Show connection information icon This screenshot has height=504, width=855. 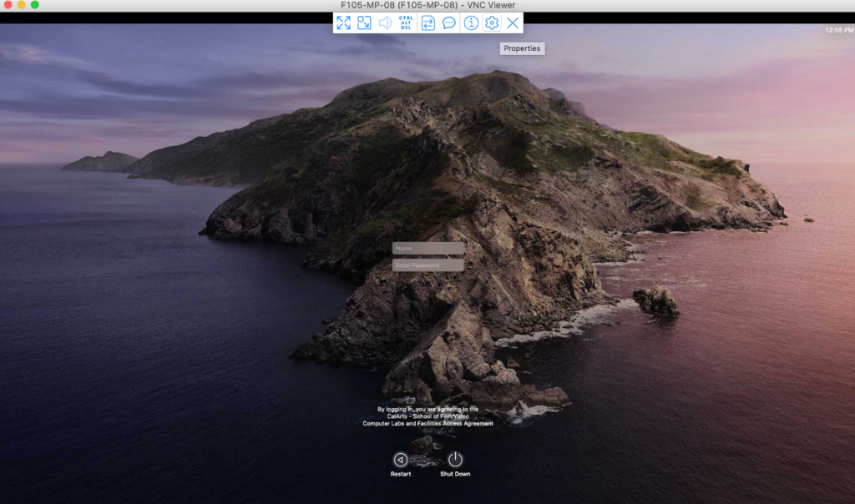tap(471, 23)
